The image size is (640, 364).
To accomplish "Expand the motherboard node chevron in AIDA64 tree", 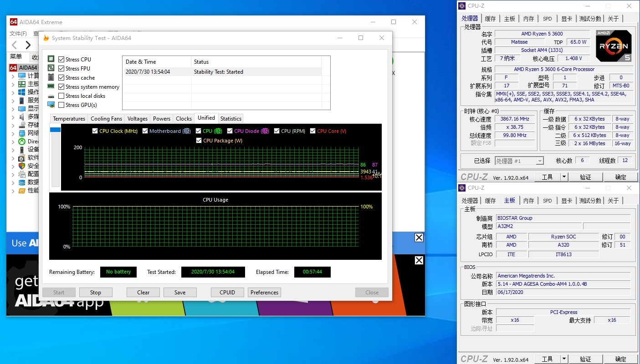I will (13, 84).
